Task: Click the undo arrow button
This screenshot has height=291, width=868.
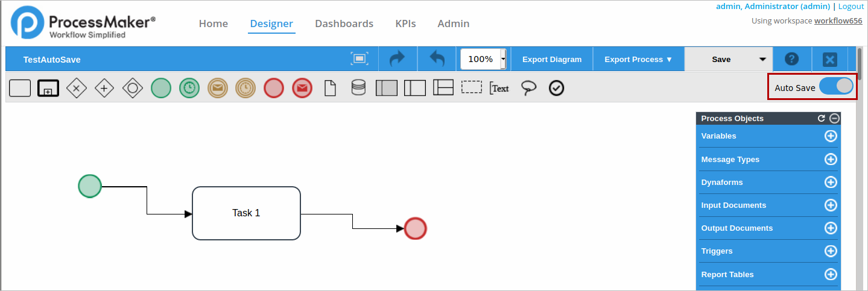Action: click(x=437, y=59)
